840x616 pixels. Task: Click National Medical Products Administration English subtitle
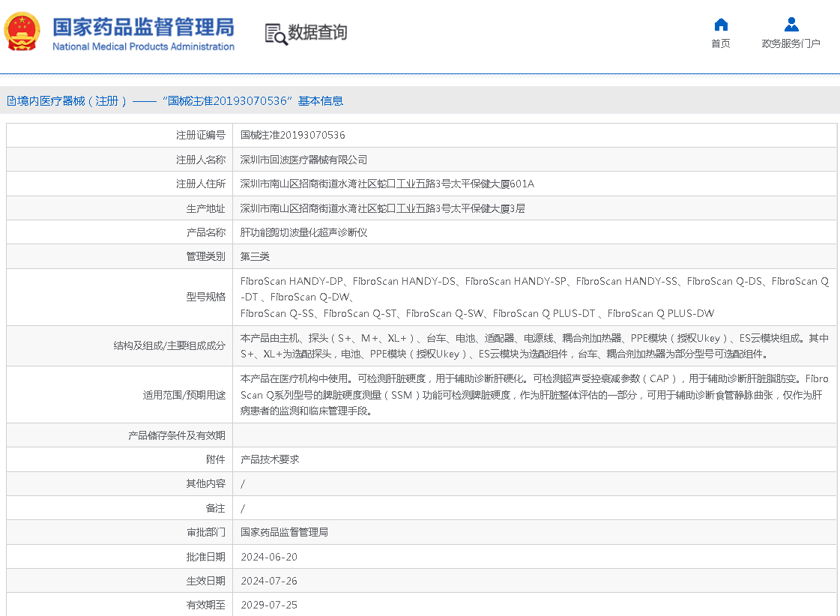pos(144,46)
